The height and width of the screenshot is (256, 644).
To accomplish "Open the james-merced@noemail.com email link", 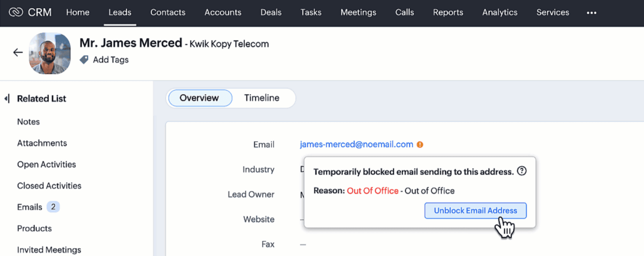I will click(356, 144).
